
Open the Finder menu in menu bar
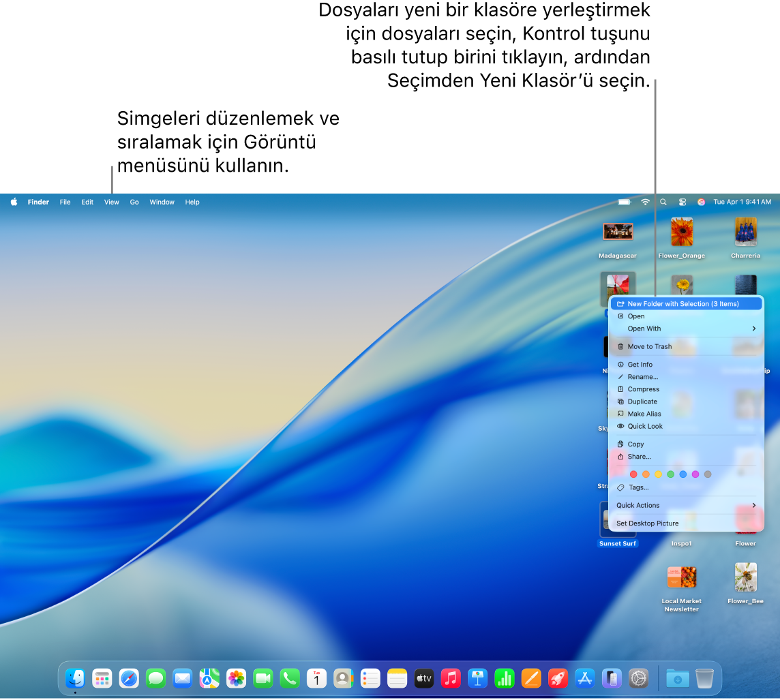(x=38, y=202)
